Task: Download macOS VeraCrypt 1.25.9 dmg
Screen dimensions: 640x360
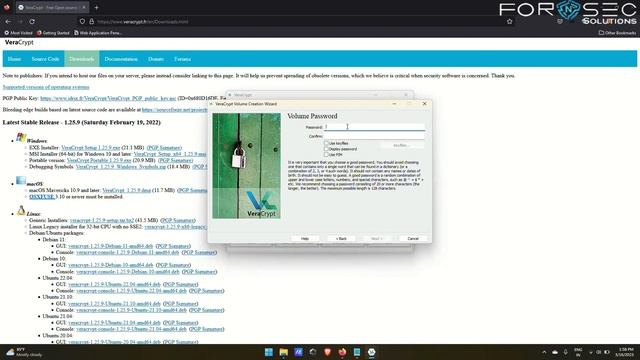Action: (x=127, y=190)
